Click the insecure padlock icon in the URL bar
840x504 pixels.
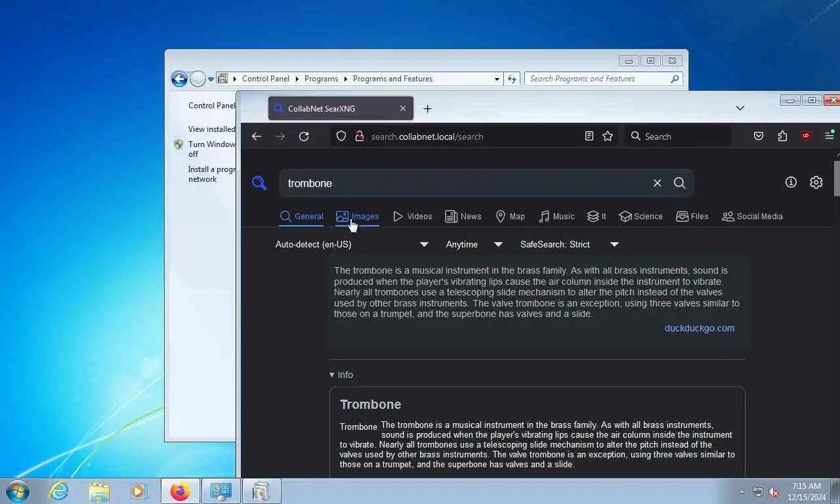[359, 136]
